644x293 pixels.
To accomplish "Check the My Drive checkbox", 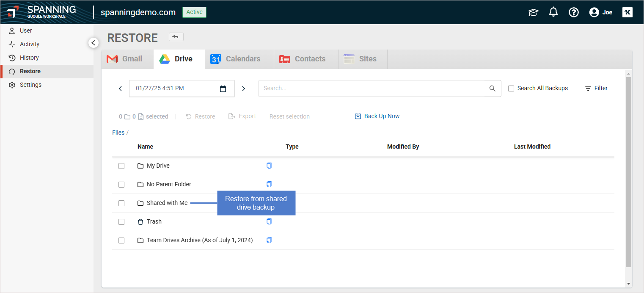I will [x=121, y=166].
